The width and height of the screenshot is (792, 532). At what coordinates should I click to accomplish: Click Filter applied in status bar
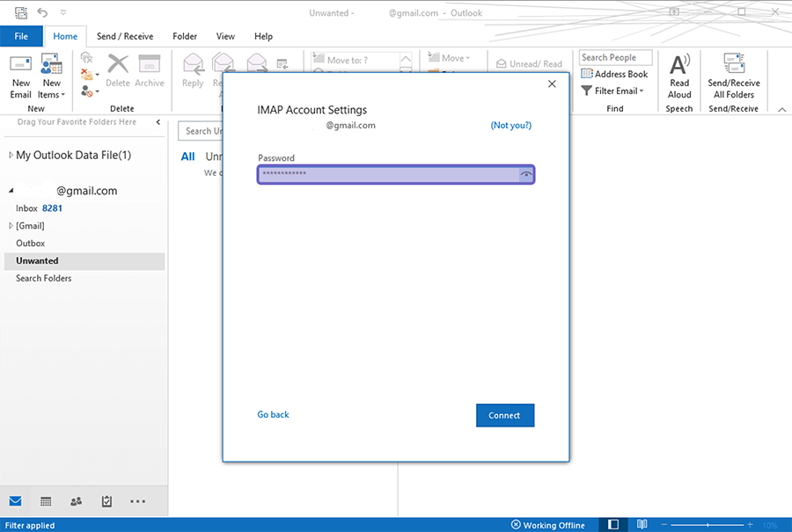(30, 526)
